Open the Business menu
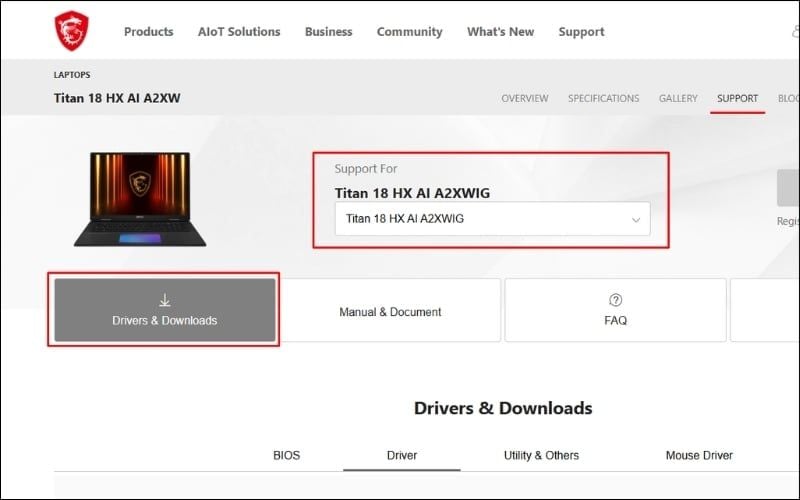 [328, 32]
